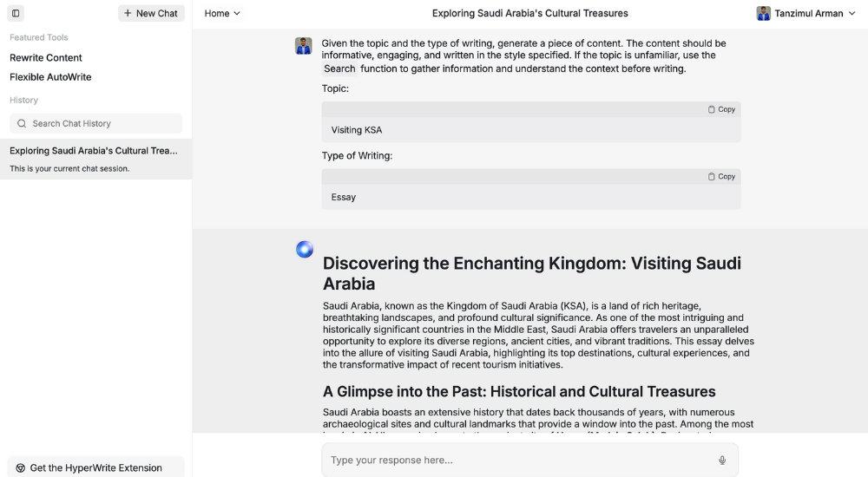The image size is (868, 477).
Task: Click the user avatar beside the prompt
Action: [303, 46]
